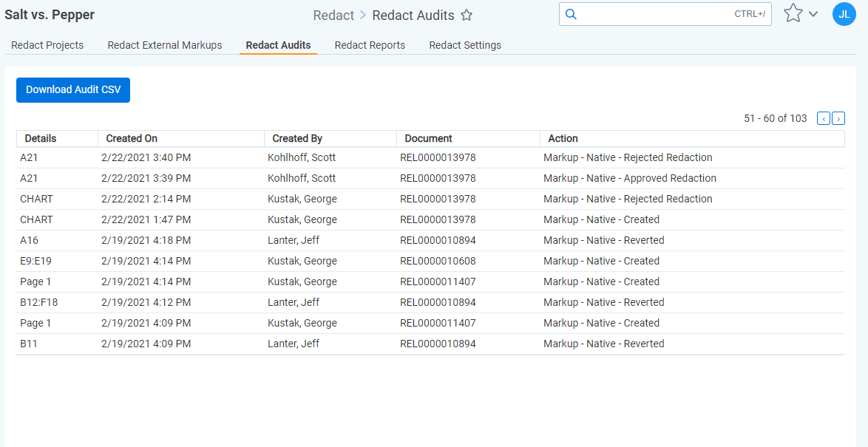Click the date 2/19/2021 4:12 PM
Image resolution: width=868 pixels, height=447 pixels.
pos(146,302)
